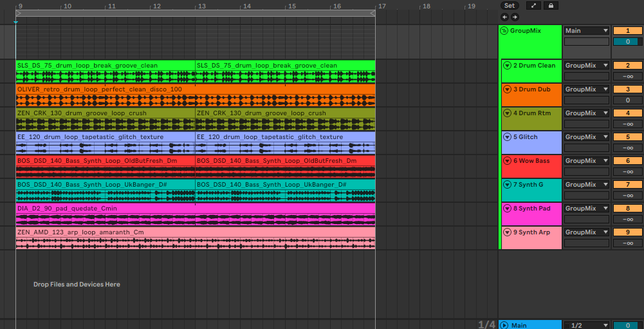Unfold the 3 Drum Dub track
This screenshot has height=329, width=644.
point(507,89)
